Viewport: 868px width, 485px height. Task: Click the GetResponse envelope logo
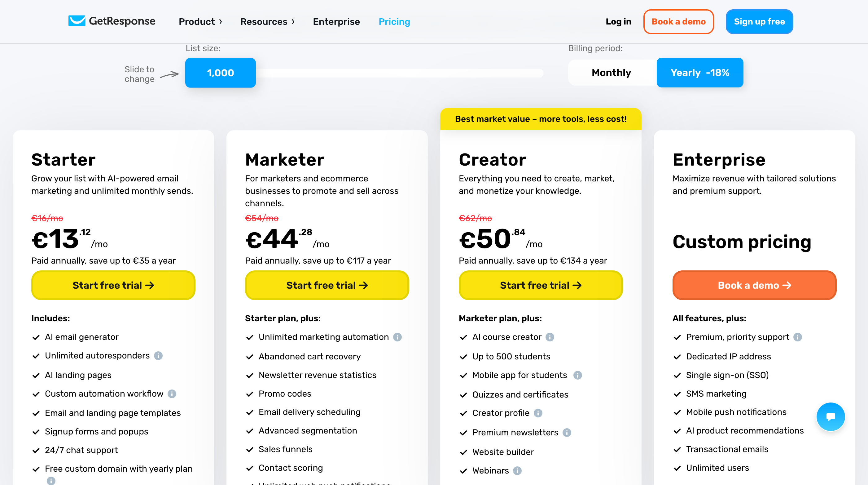point(77,21)
